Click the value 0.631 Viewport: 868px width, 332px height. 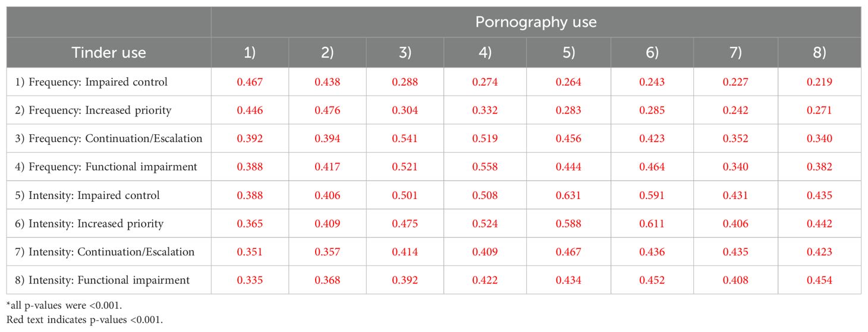[568, 195]
